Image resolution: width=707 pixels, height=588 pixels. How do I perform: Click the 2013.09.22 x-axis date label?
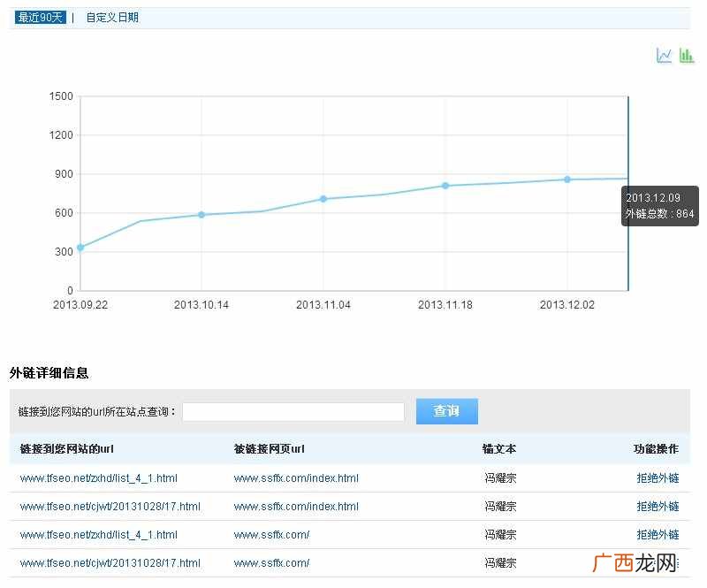coord(80,305)
